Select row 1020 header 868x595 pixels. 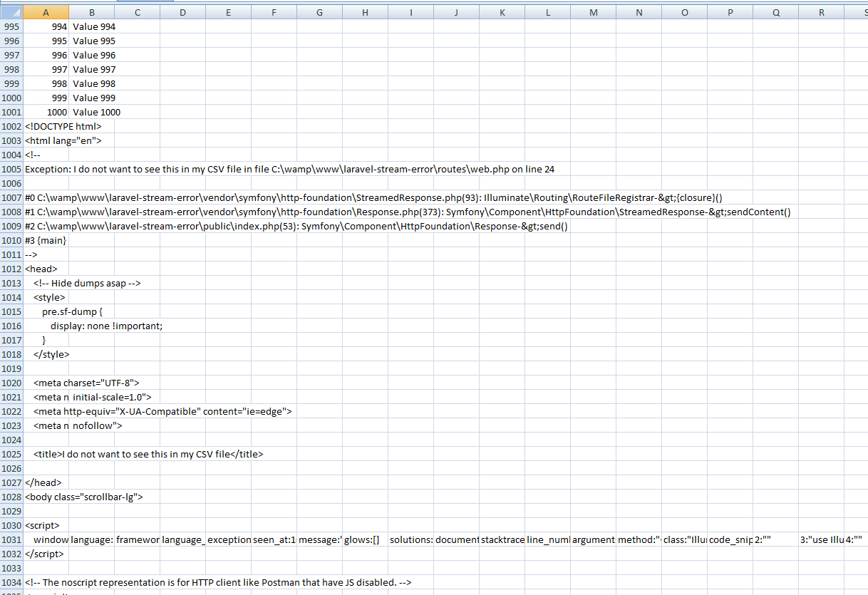[11, 383]
